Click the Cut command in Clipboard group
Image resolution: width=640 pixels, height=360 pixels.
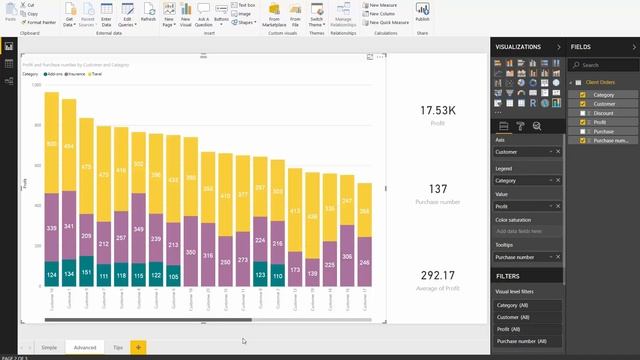pyautogui.click(x=27, y=5)
